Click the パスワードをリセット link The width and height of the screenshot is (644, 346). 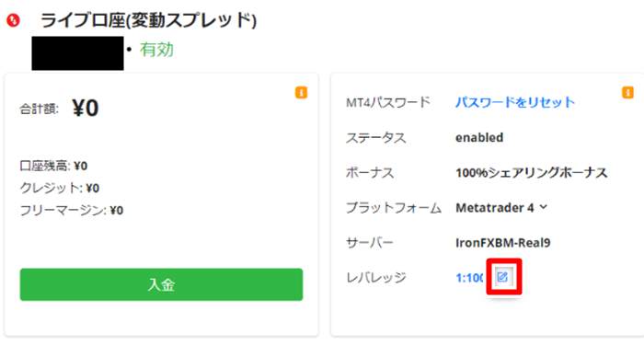click(x=515, y=102)
